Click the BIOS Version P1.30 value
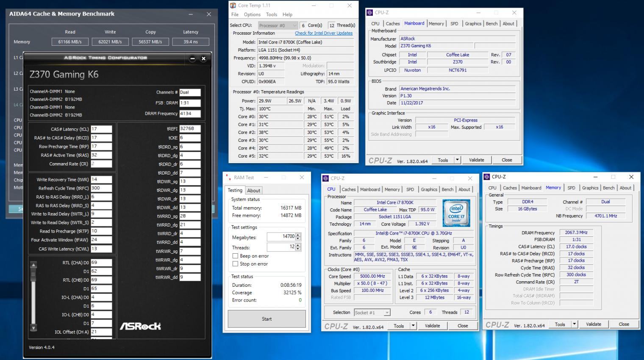The image size is (644, 360). [x=457, y=96]
